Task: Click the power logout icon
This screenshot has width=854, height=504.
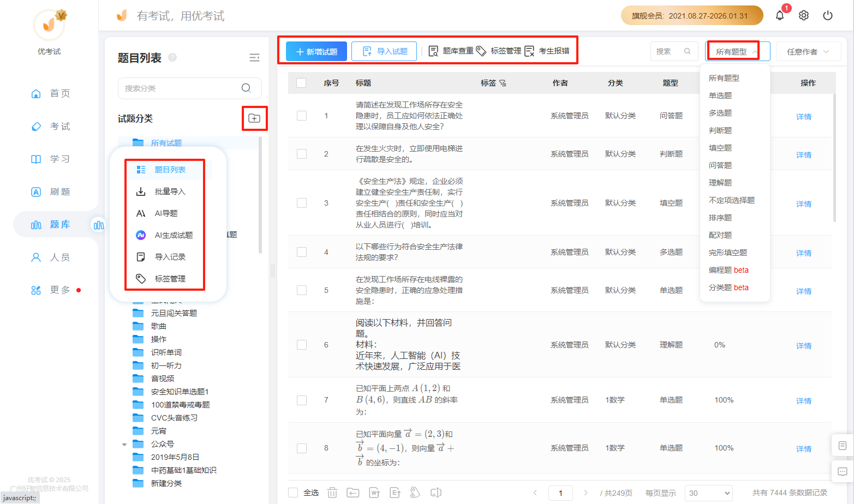Action: 828,15
